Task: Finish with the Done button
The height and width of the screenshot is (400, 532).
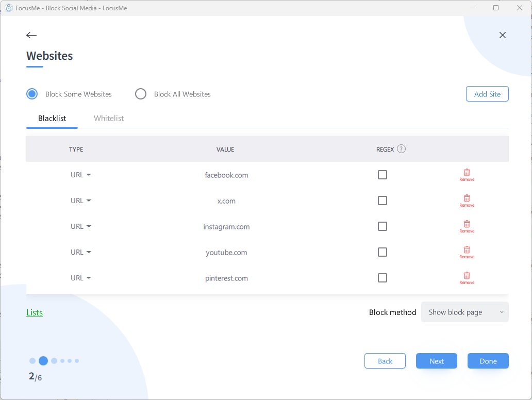Action: click(x=488, y=361)
